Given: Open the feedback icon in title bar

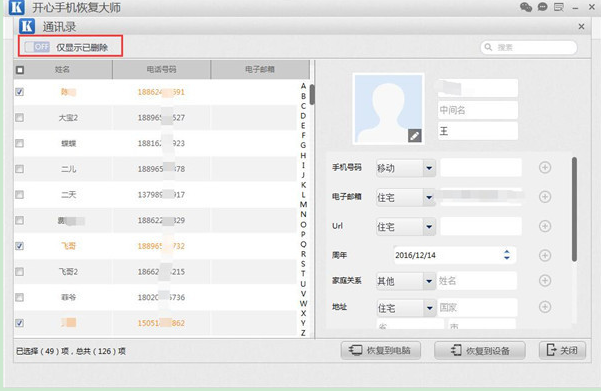Looking at the screenshot, I should click(x=559, y=7).
